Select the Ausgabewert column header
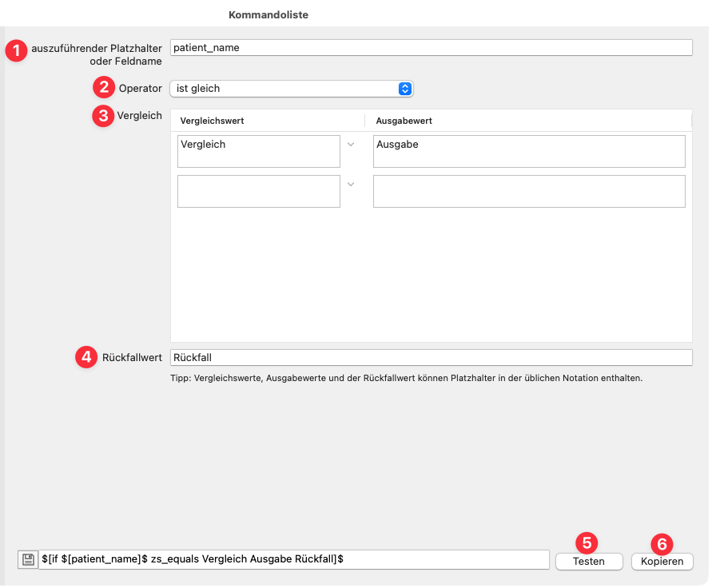This screenshot has height=588, width=712. 404,121
